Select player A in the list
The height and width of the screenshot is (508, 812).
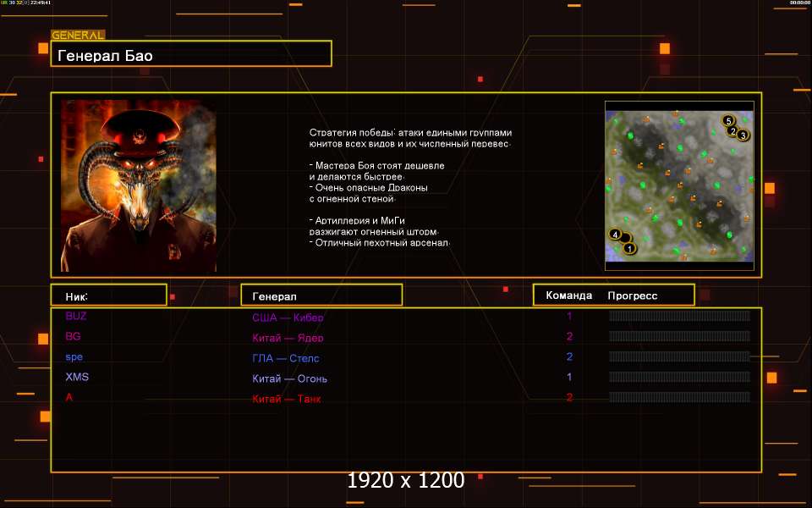point(69,398)
